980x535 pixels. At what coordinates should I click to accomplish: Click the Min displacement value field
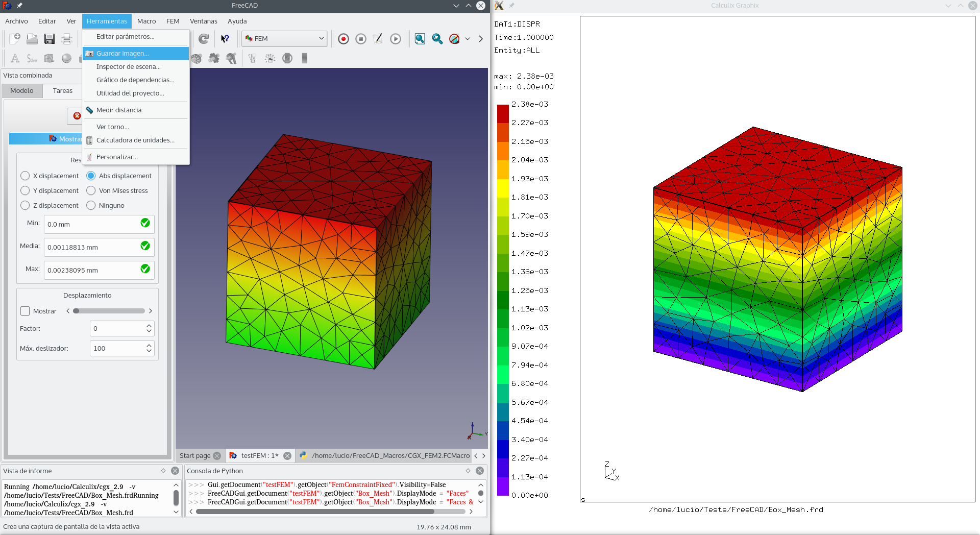(99, 224)
